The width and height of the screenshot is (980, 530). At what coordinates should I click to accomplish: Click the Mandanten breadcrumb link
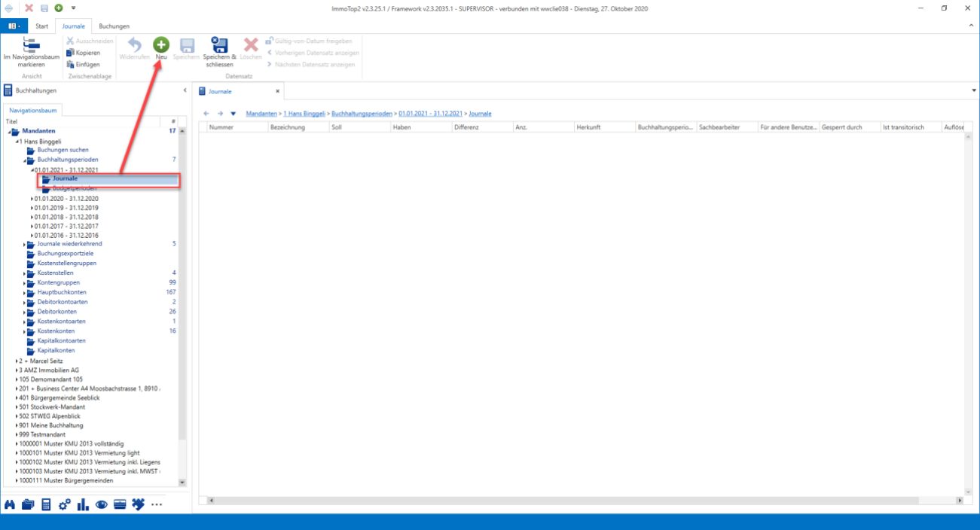click(262, 114)
